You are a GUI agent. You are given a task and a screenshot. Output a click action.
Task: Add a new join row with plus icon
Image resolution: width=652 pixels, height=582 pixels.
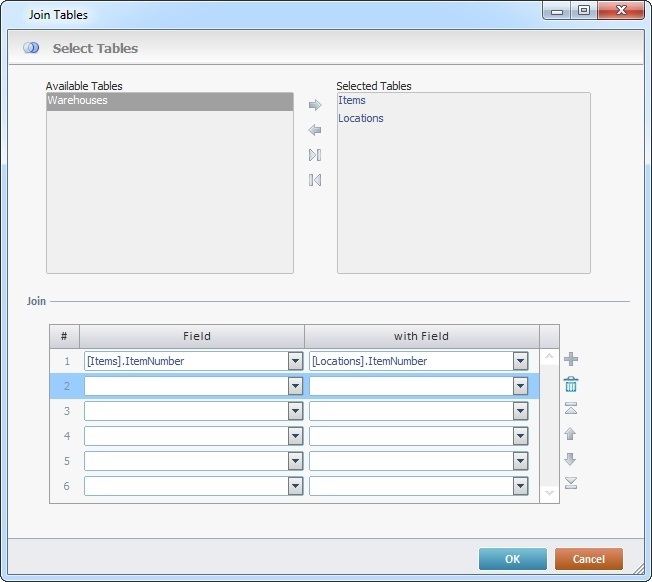[x=571, y=359]
